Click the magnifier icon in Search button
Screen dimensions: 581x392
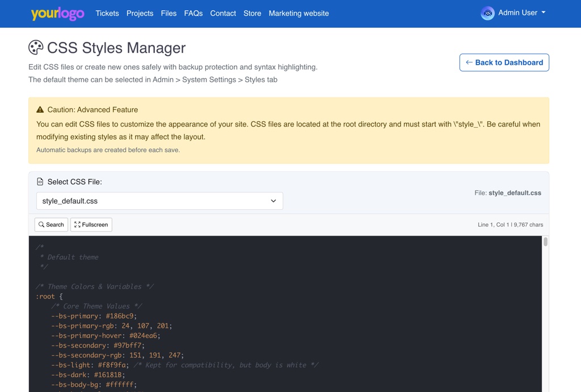[x=41, y=225]
